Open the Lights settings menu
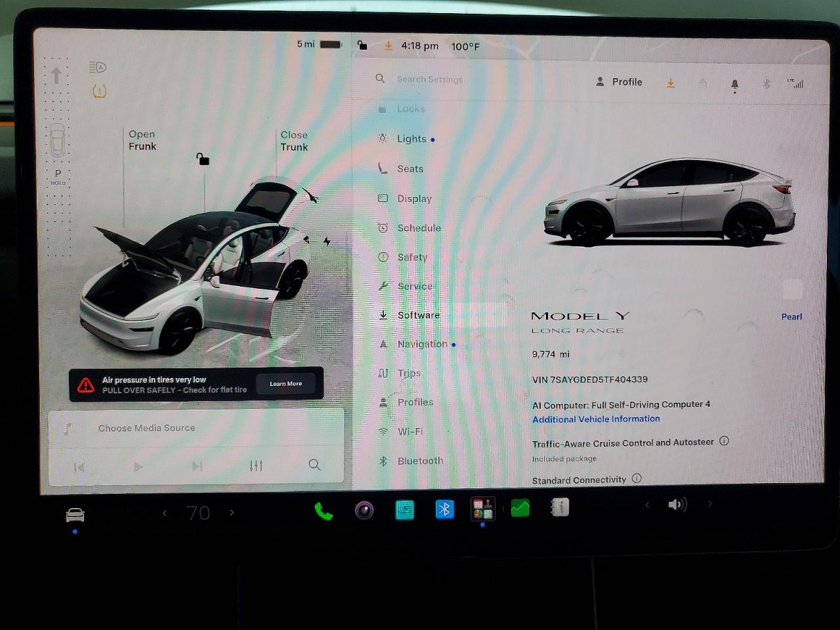 (x=411, y=139)
